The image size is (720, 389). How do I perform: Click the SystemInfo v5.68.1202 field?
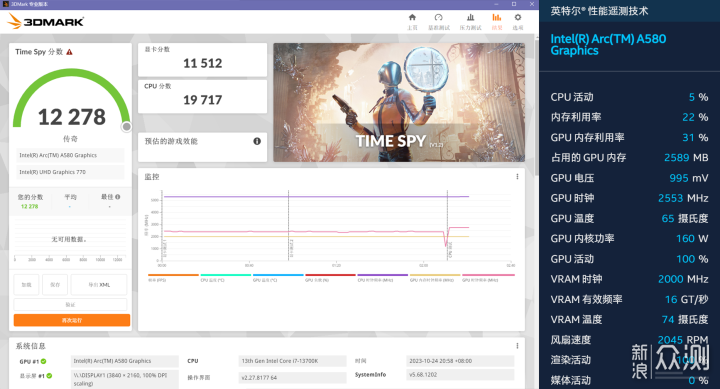(460, 375)
